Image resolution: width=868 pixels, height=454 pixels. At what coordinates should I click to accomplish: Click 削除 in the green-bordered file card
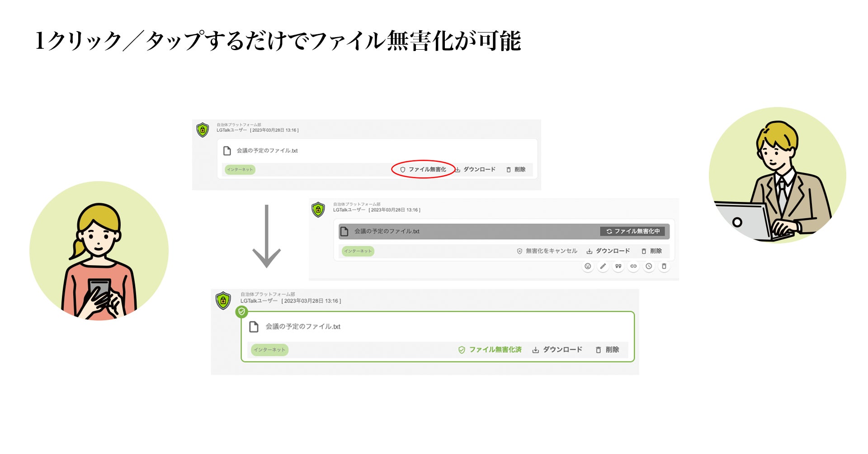[x=607, y=350]
